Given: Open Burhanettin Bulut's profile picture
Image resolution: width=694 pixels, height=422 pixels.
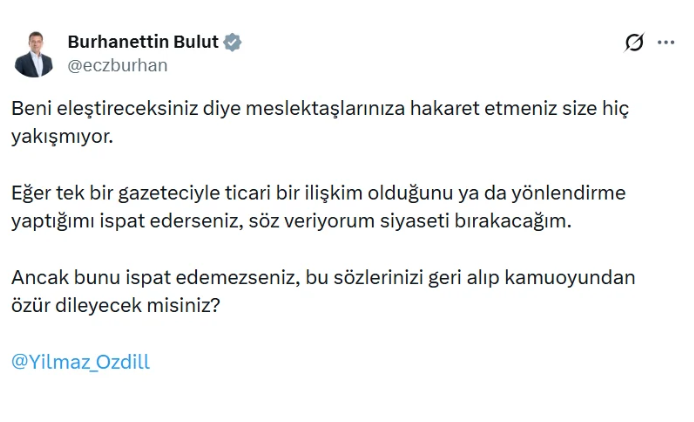Looking at the screenshot, I should pos(34,53).
